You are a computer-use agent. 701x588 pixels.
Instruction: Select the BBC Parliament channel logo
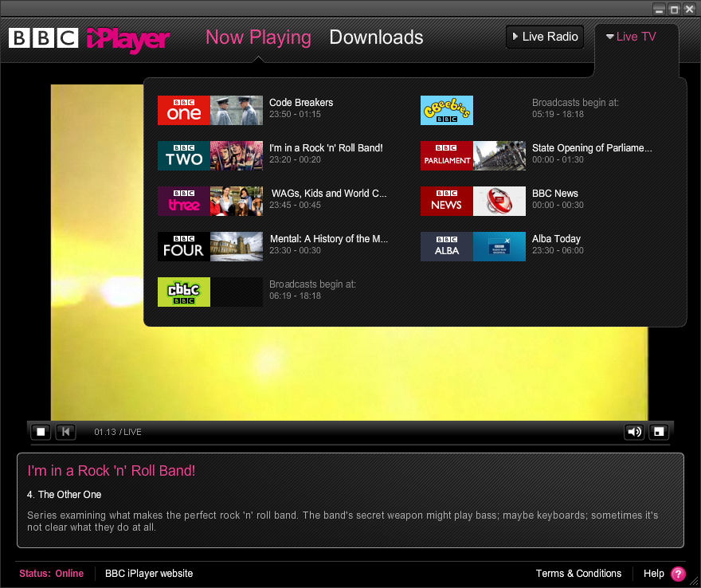tap(446, 156)
